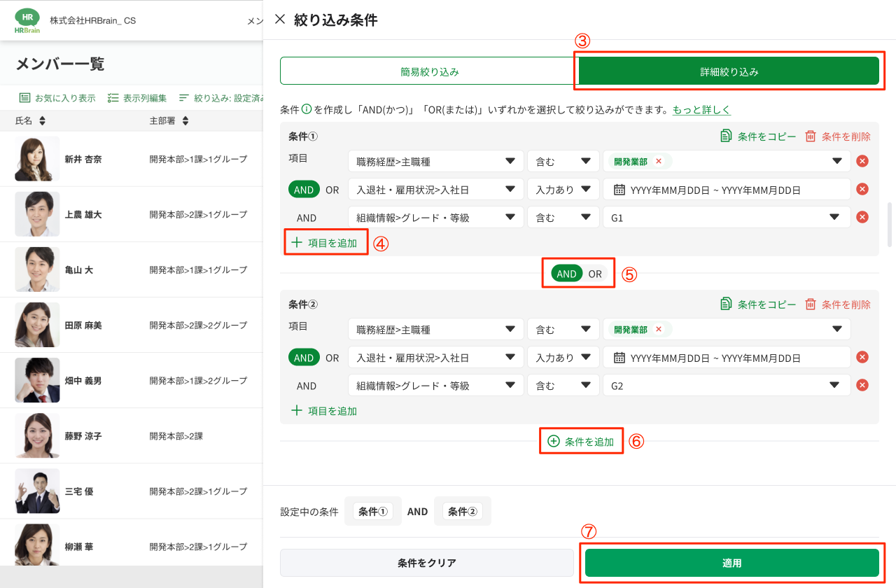The image size is (896, 588).
Task: Close the 絞り込み条件 panel with X
Action: (x=280, y=20)
